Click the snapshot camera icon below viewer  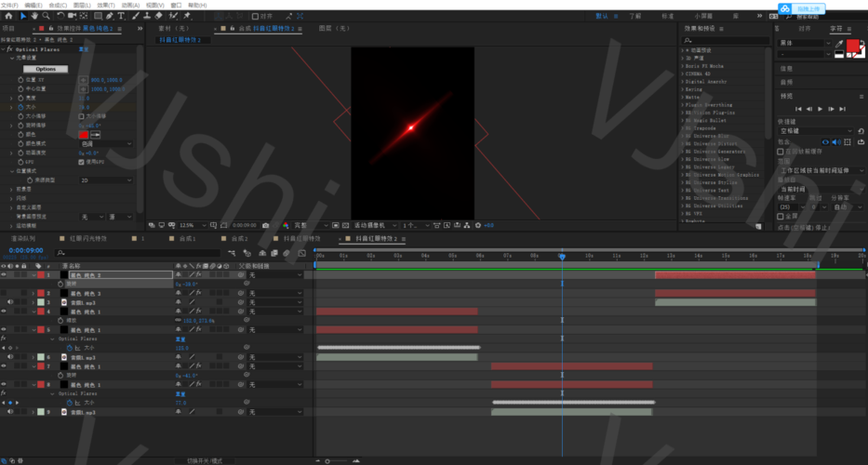coord(266,225)
